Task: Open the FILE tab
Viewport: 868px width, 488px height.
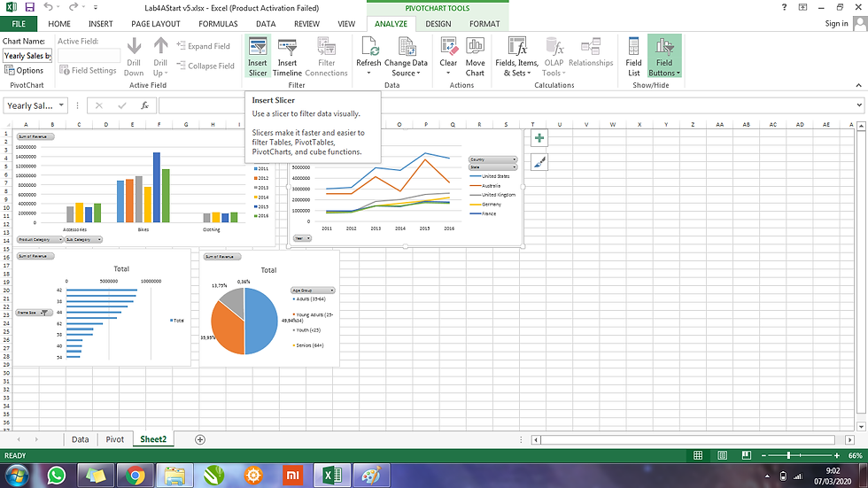Action: [19, 24]
